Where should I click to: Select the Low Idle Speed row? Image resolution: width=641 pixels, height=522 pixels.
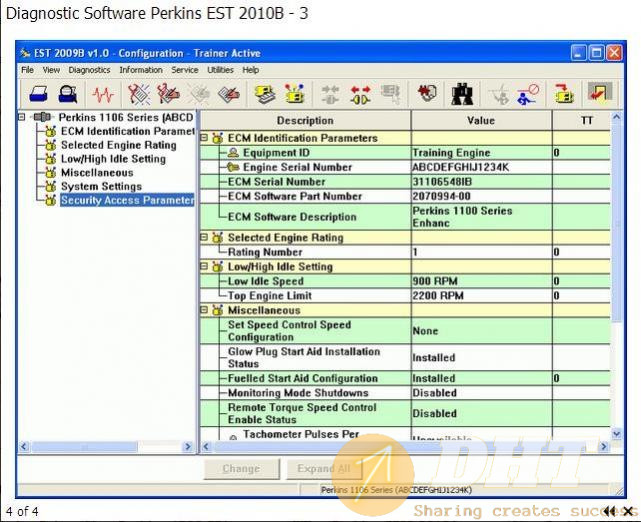coord(405,281)
